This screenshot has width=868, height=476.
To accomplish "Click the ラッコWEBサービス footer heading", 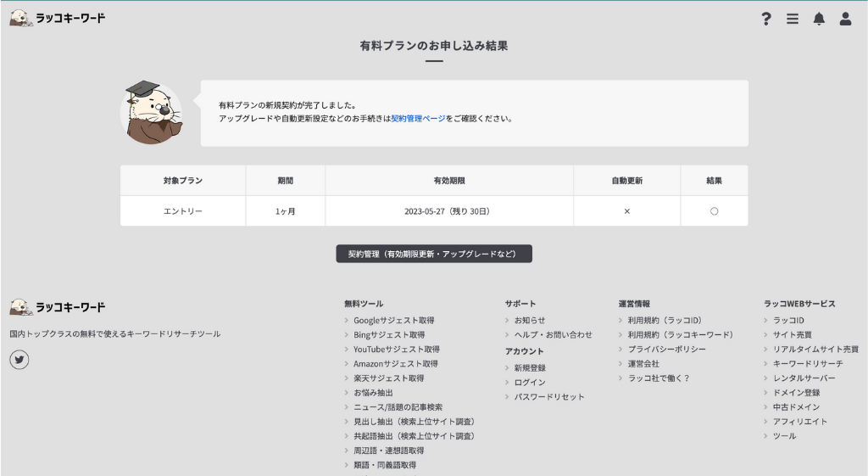I will click(799, 304).
